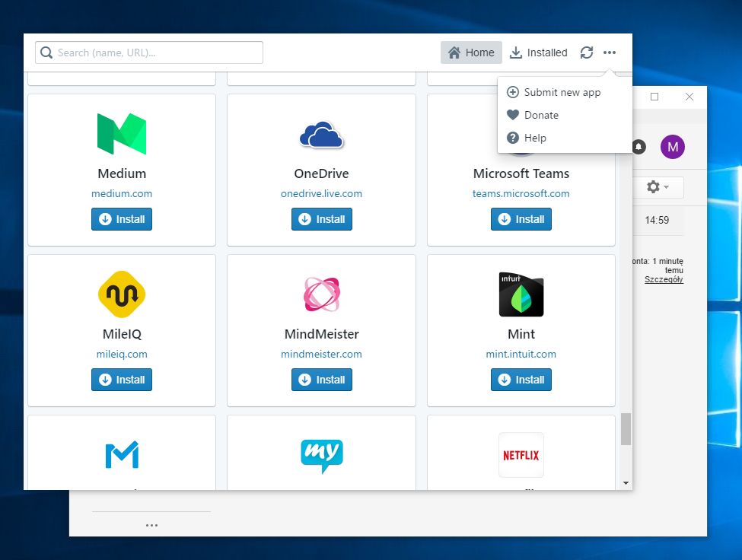The height and width of the screenshot is (560, 742).
Task: Focus the app search field
Action: [x=149, y=52]
